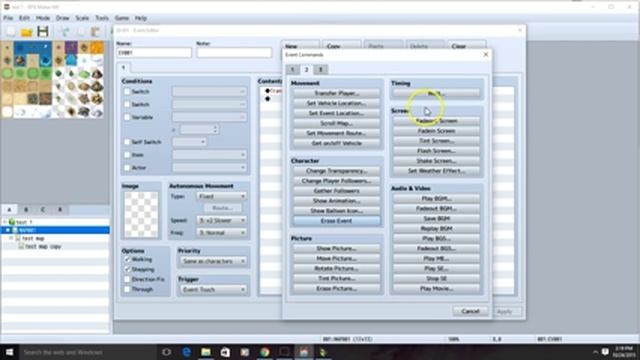Click the Set Weather Effect command
The image size is (640, 360).
coord(436,171)
